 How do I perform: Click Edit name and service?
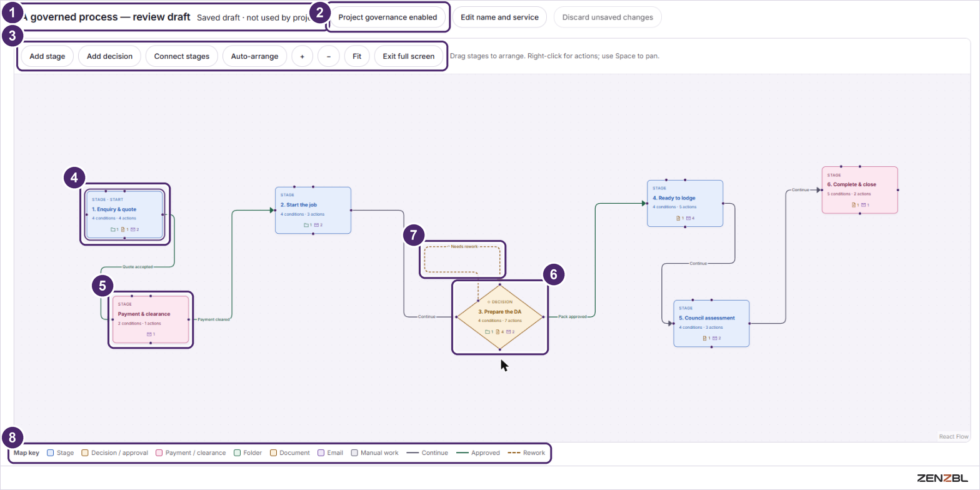point(499,17)
